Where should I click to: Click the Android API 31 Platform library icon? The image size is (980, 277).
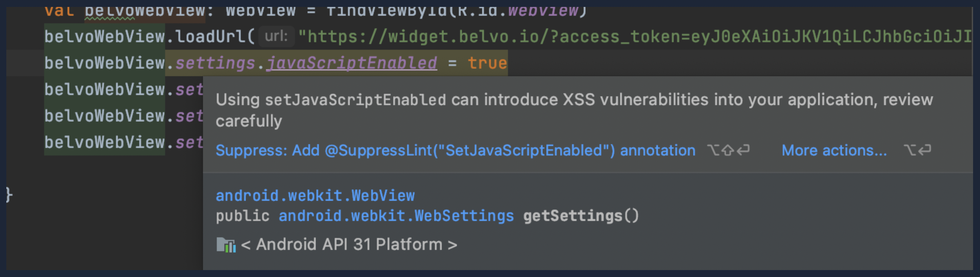tap(226, 244)
